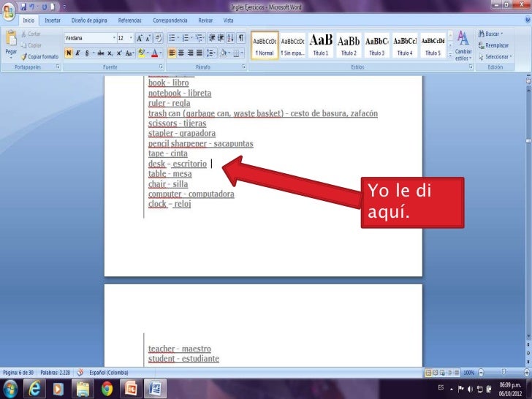532x399 pixels.
Task: Apply subscript formatting
Action: 110,53
